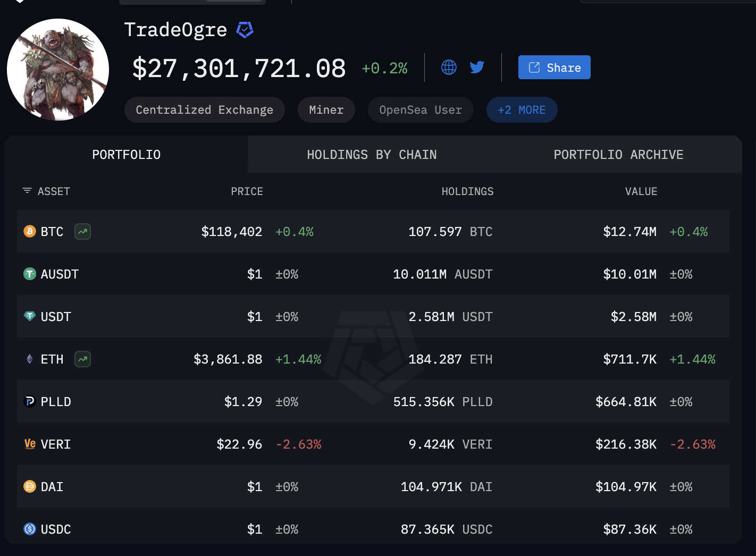756x556 pixels.
Task: Click the $2.58M USDT value
Action: pos(634,317)
